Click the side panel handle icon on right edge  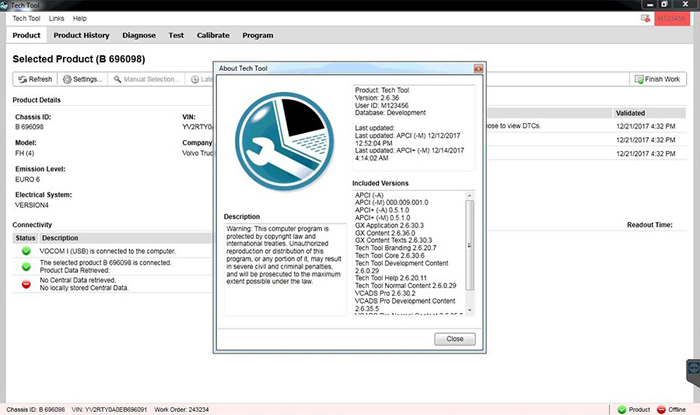coord(693,369)
